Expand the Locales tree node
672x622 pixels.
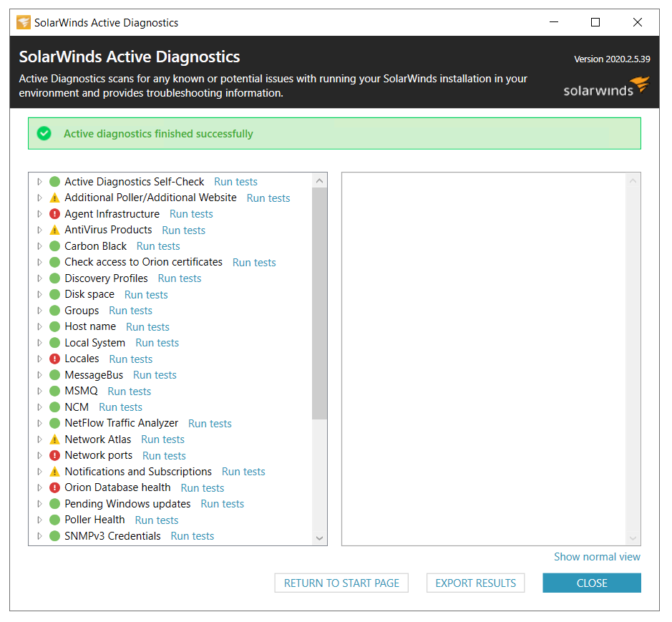point(39,359)
